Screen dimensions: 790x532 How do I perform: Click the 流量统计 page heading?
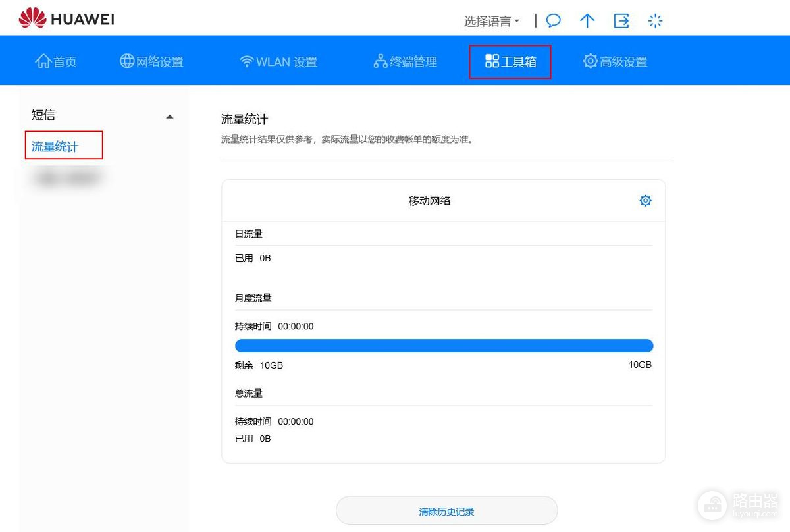[x=244, y=120]
